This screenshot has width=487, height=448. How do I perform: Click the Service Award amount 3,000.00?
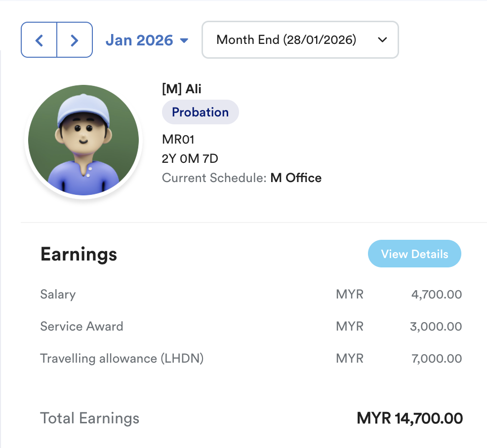(x=436, y=327)
